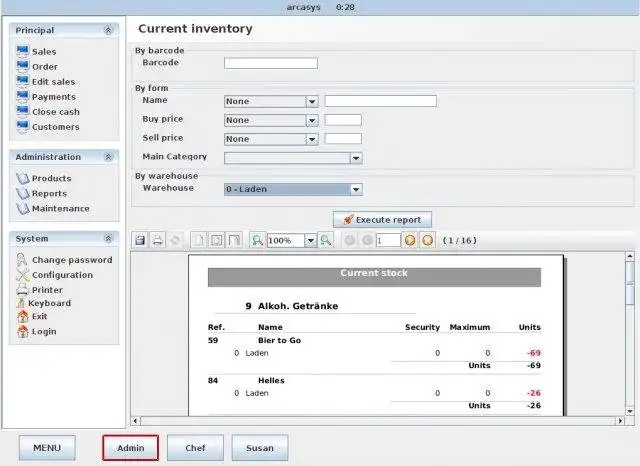Viewport: 640px width, 466px height.
Task: Click 'Alkoh. Getränke' category heading
Action: click(x=298, y=306)
